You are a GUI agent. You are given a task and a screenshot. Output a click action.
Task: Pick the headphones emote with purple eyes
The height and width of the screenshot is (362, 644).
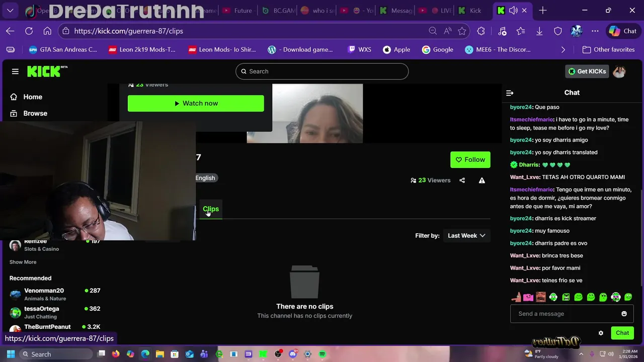pos(616,297)
